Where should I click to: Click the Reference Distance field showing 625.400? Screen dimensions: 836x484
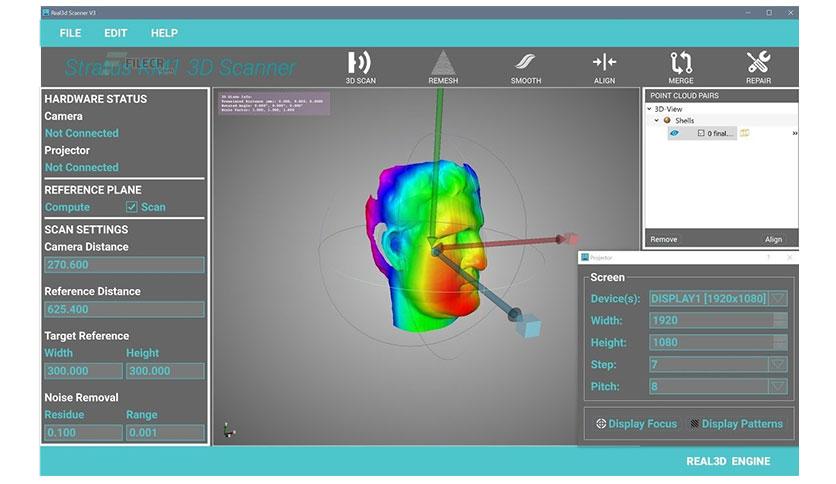(124, 310)
